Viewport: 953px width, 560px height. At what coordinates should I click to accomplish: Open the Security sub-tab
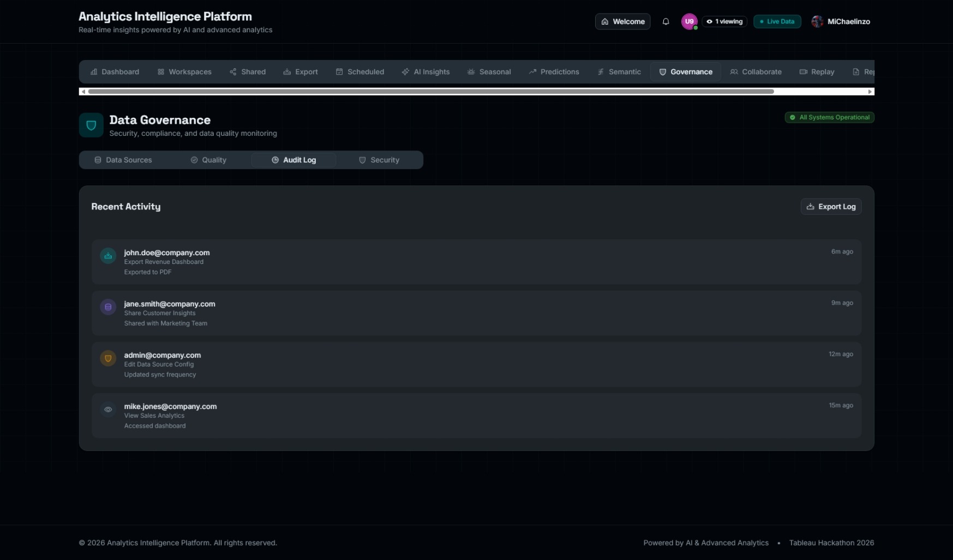click(x=379, y=160)
